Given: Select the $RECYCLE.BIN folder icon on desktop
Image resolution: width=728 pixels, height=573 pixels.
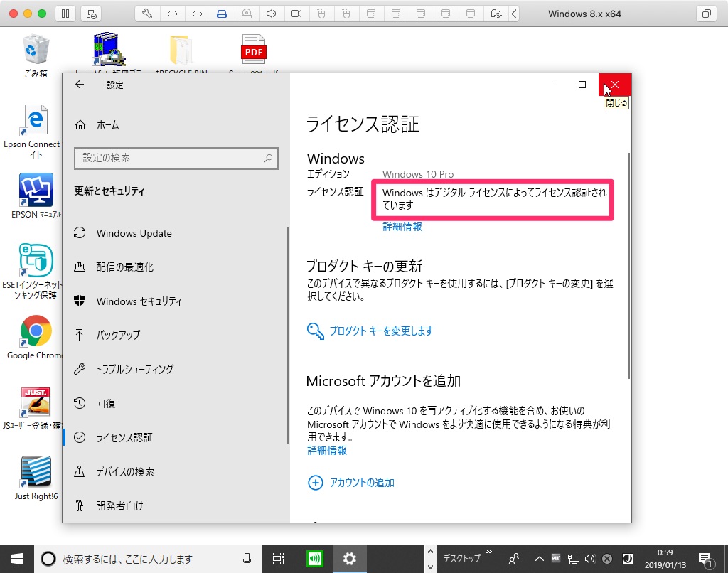Looking at the screenshot, I should [x=181, y=52].
